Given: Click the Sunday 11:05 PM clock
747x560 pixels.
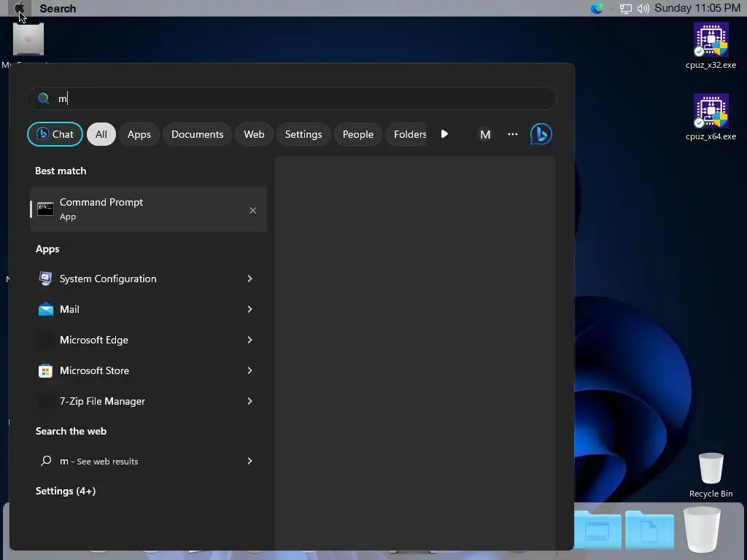Looking at the screenshot, I should [697, 8].
